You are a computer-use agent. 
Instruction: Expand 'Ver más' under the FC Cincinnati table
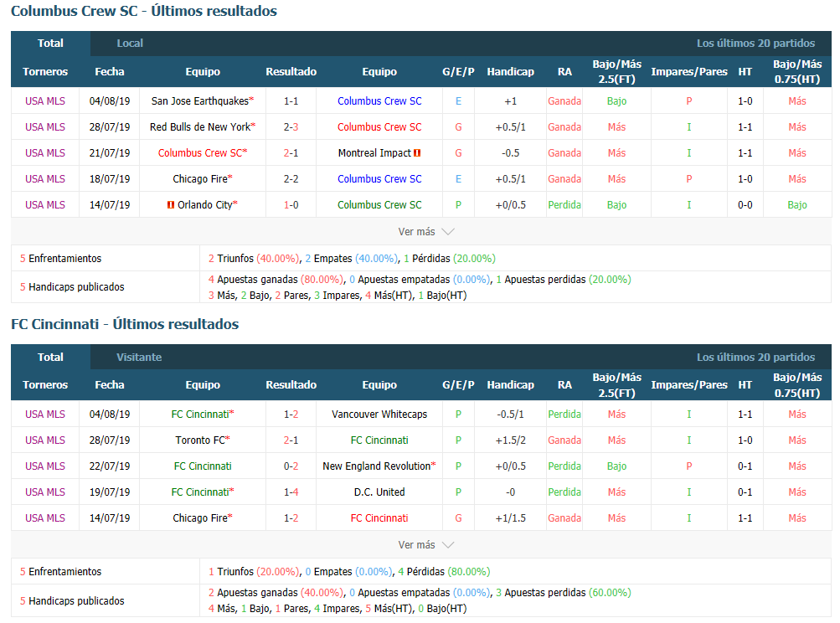point(426,545)
